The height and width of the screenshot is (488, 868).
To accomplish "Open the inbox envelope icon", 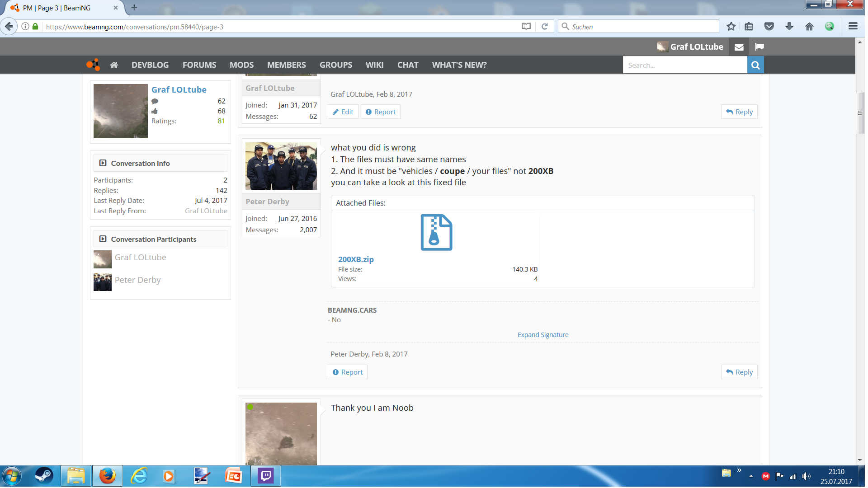I will (x=739, y=47).
